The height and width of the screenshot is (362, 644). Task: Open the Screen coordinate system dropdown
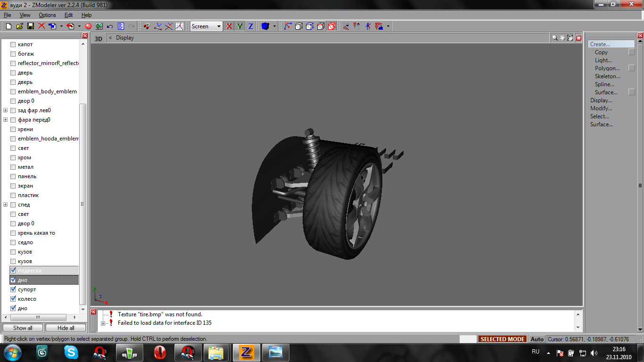point(219,26)
